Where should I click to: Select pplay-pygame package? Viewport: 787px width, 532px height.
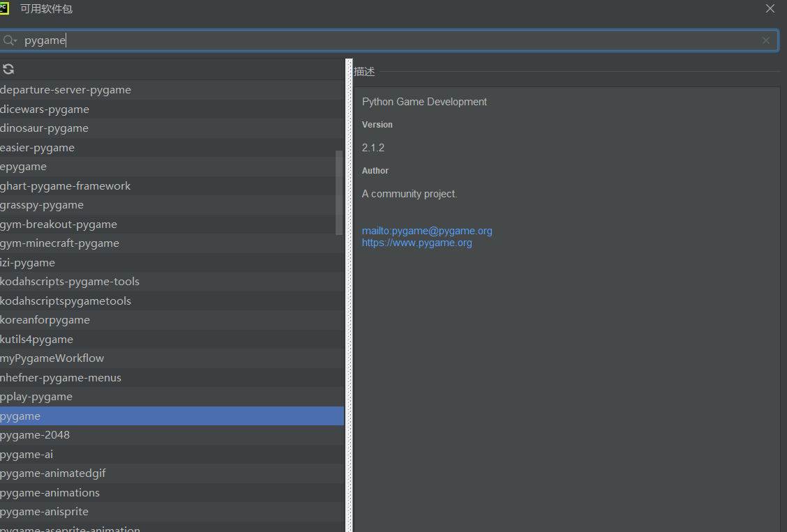pyautogui.click(x=172, y=397)
